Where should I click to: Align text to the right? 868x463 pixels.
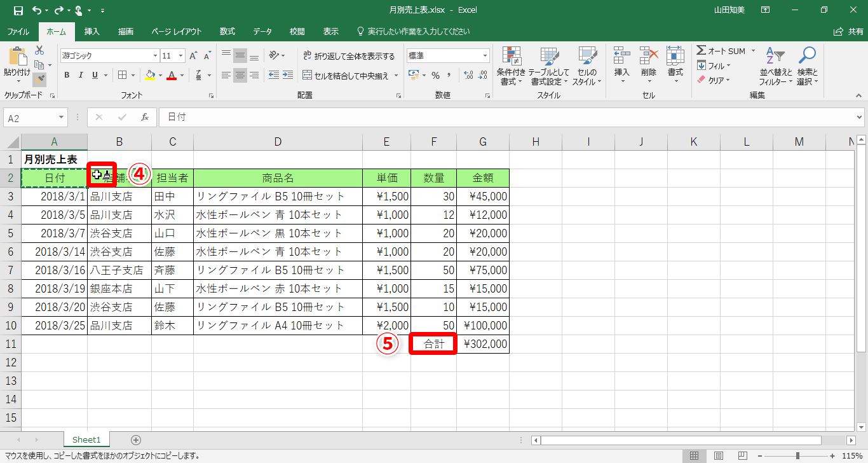click(254, 76)
